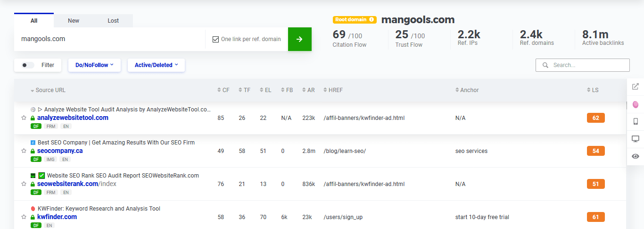Toggle the Filter switch
This screenshot has height=229, width=644.
click(28, 65)
